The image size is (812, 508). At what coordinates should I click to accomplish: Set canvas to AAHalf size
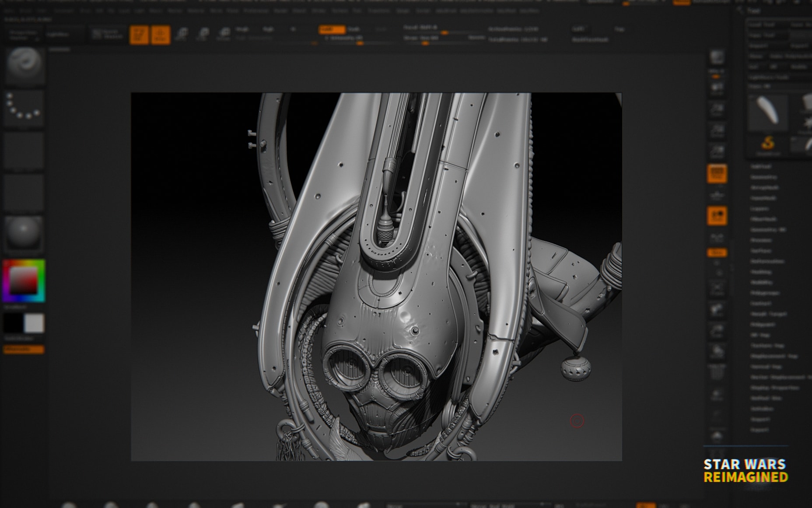click(717, 152)
